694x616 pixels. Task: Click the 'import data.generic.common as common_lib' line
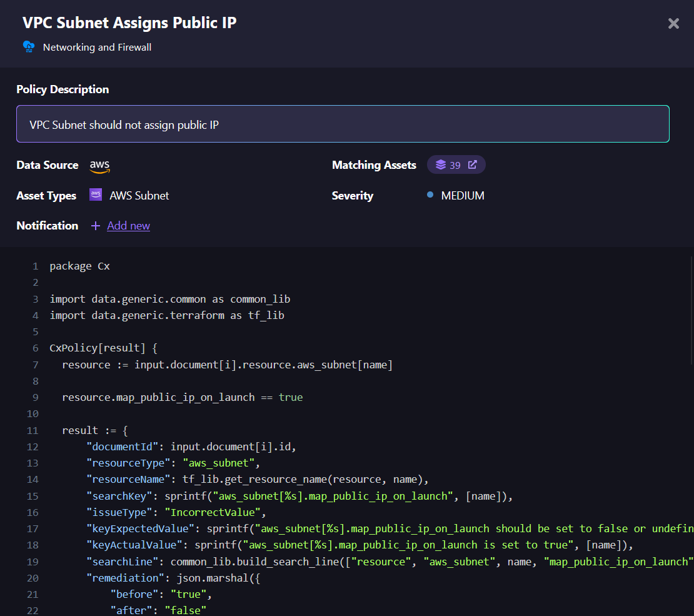[x=170, y=300]
